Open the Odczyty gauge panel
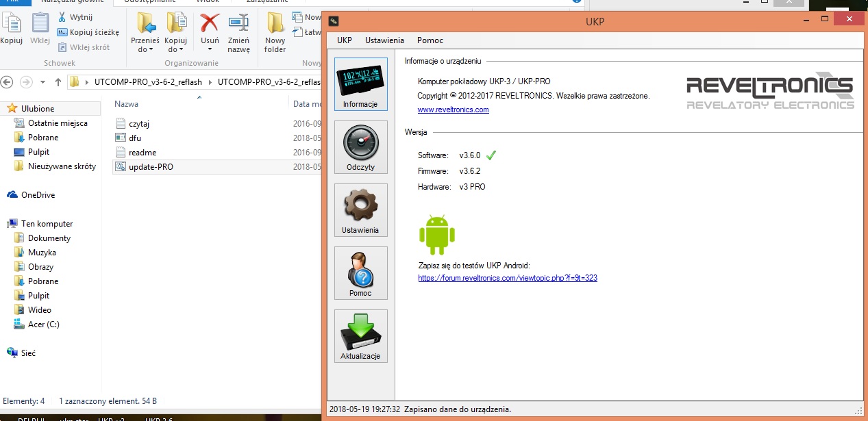Image resolution: width=868 pixels, height=421 pixels. (x=360, y=147)
